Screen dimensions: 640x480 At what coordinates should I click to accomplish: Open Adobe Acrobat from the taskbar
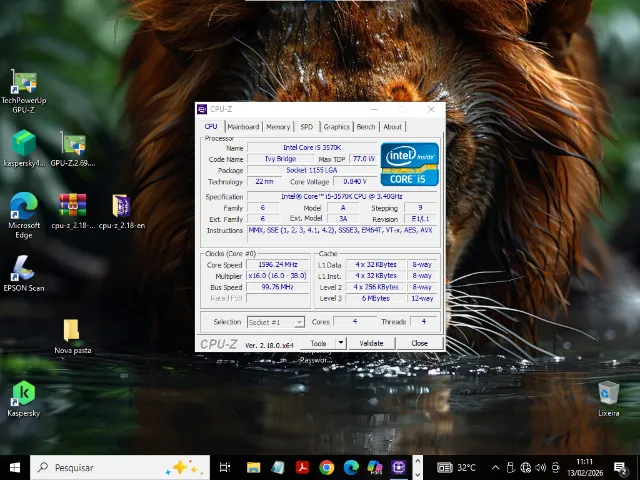302,467
